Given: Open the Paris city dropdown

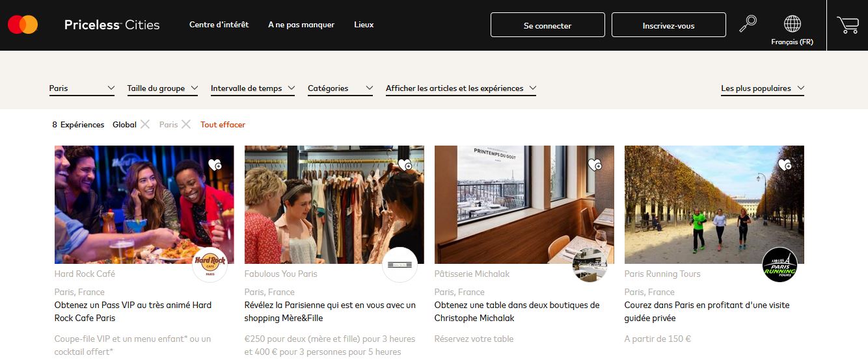Looking at the screenshot, I should (x=82, y=88).
